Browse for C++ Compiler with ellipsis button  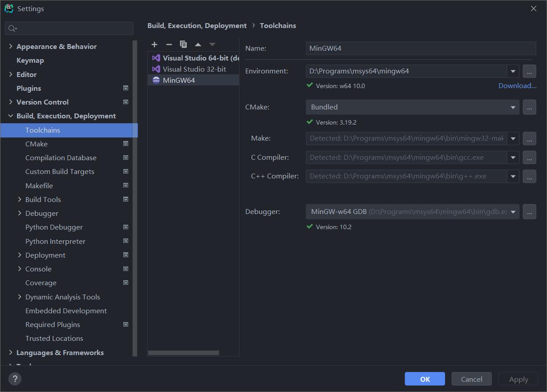[x=529, y=176]
